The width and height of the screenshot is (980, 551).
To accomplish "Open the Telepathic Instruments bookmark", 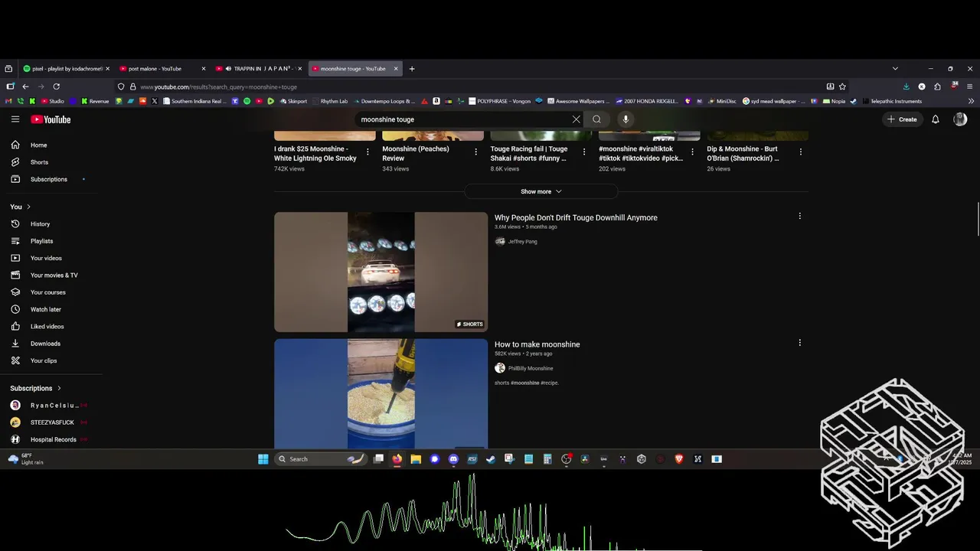I will coord(891,101).
